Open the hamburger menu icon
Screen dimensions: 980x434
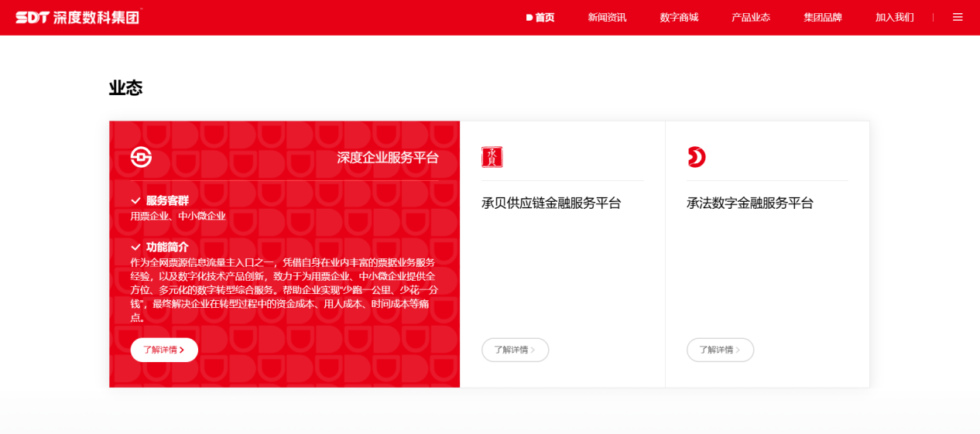coord(958,17)
